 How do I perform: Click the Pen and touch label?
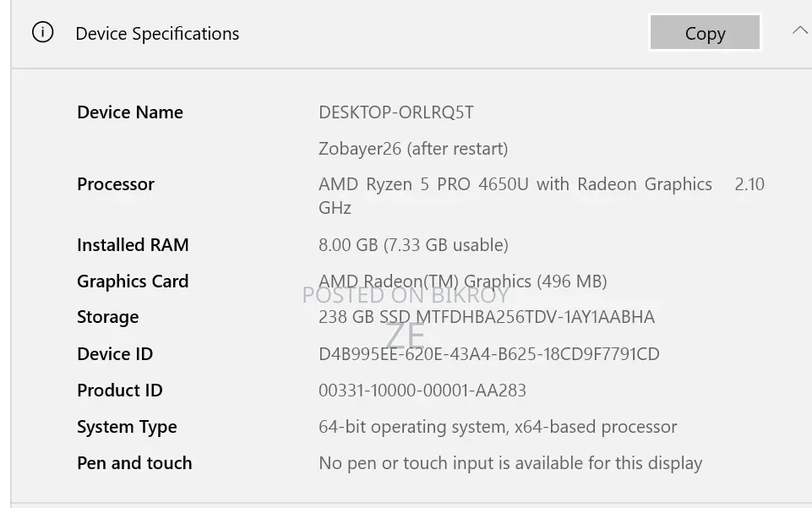pyautogui.click(x=134, y=463)
